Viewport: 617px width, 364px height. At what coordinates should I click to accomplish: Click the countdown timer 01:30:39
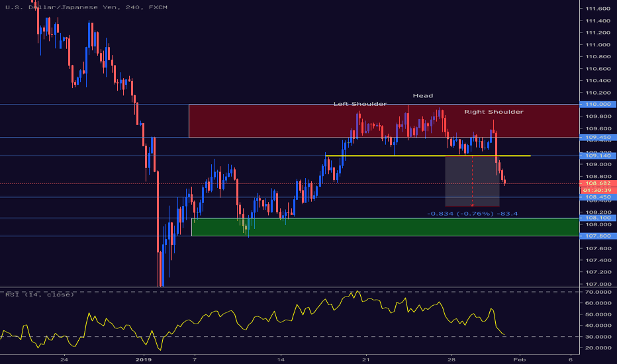point(598,190)
